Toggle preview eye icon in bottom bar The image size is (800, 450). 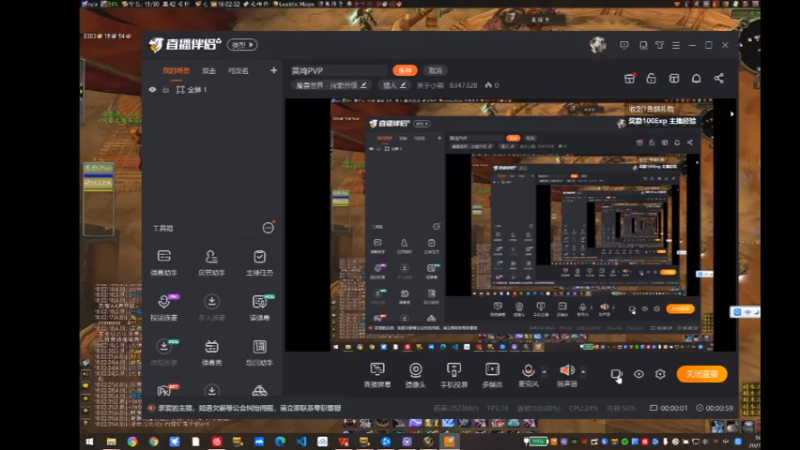pyautogui.click(x=639, y=374)
